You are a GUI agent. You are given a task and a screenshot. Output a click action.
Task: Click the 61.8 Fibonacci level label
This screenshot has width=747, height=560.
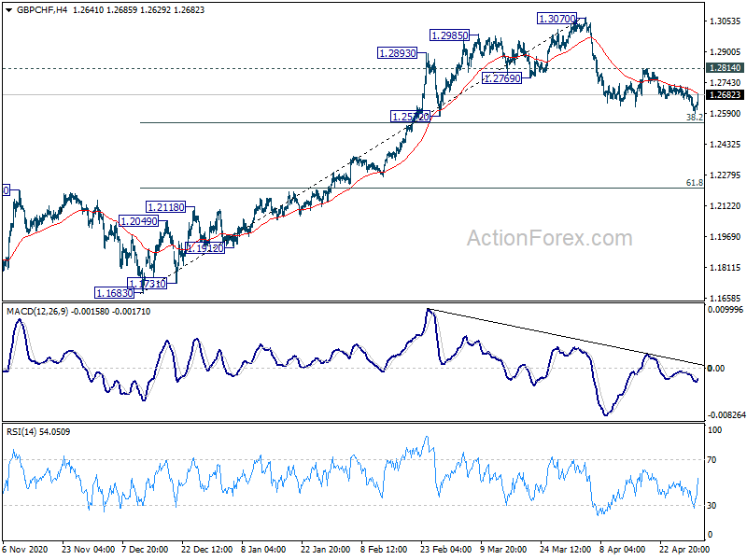click(x=695, y=182)
